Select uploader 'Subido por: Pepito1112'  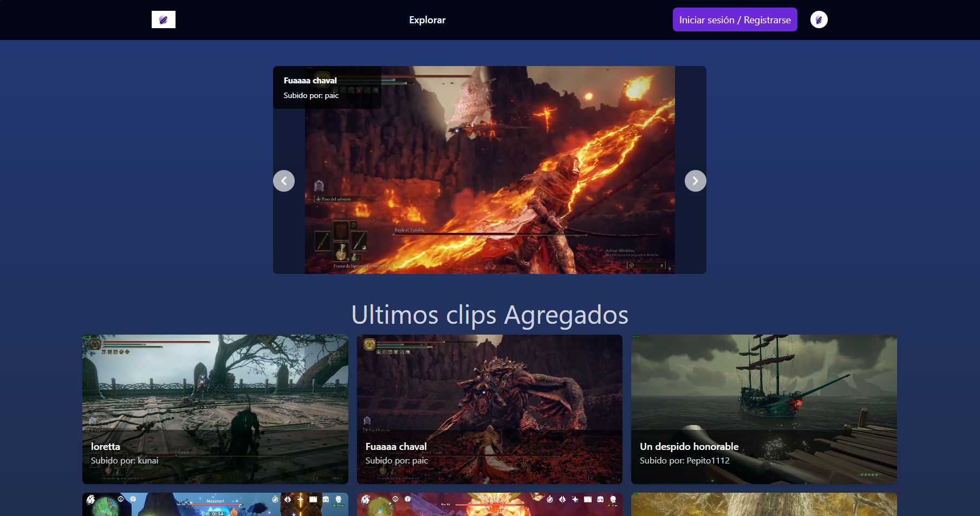coord(684,461)
